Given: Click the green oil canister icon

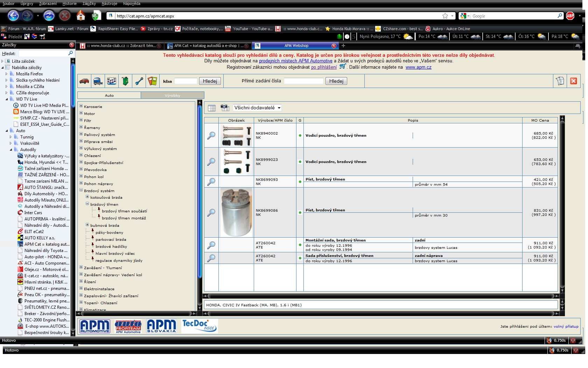Looking at the screenshot, I should point(125,81).
